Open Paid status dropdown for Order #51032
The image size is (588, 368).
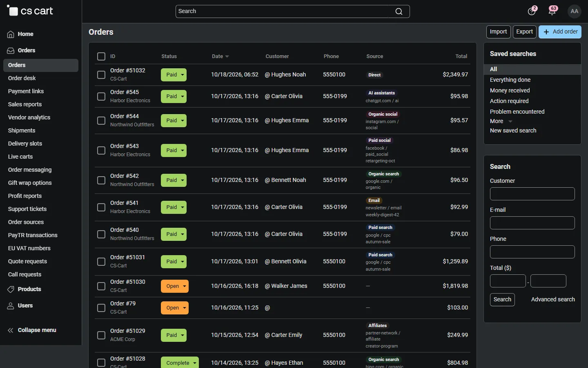(x=174, y=75)
